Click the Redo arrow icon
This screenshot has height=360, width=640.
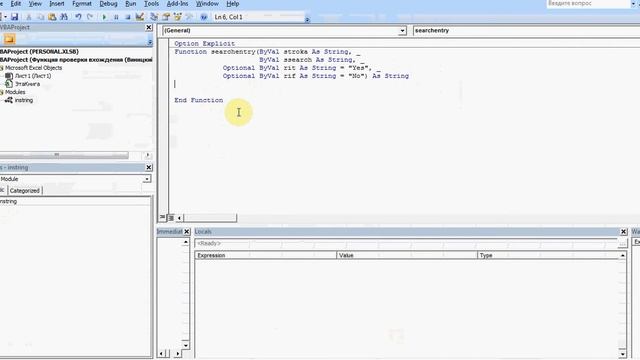pyautogui.click(x=90, y=17)
